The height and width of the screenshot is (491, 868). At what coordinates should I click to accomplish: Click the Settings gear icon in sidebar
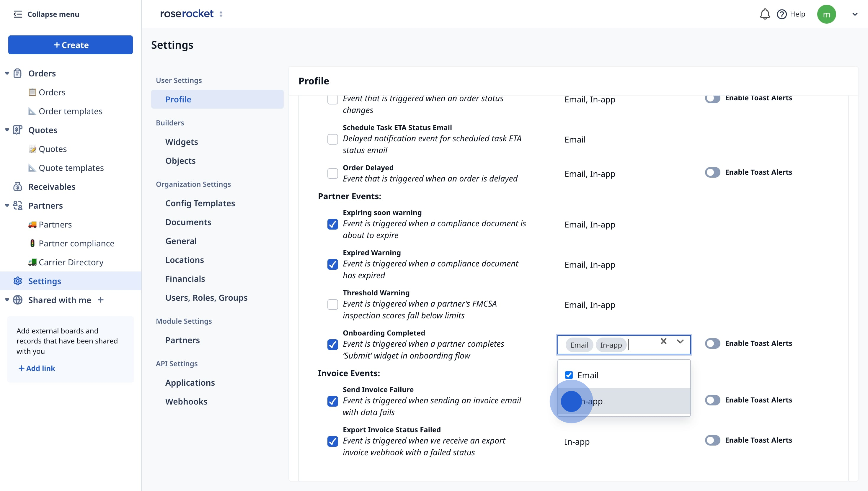click(17, 281)
